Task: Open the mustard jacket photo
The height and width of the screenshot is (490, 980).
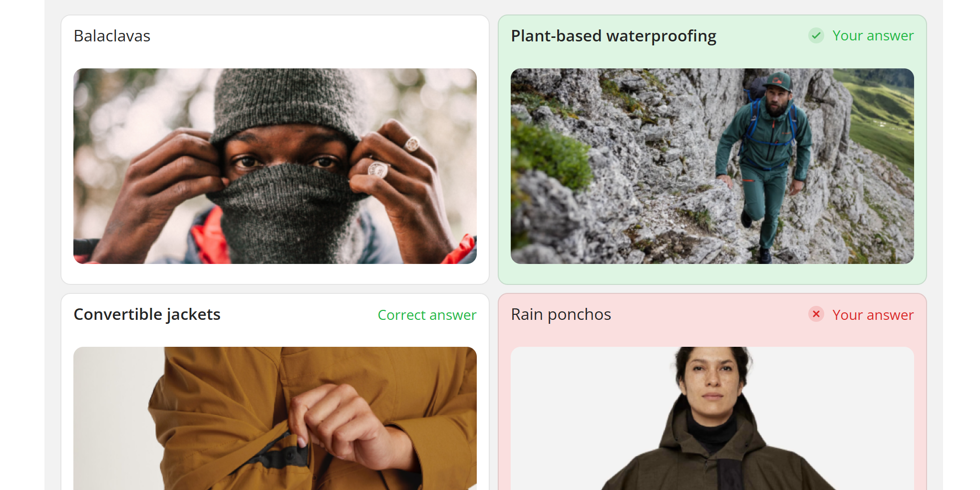Action: pos(275,418)
